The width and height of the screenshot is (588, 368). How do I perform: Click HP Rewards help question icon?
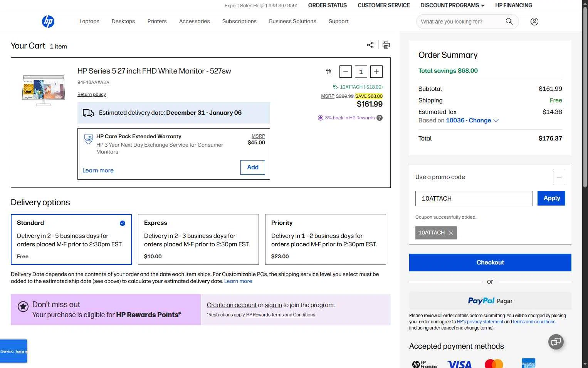pyautogui.click(x=380, y=118)
